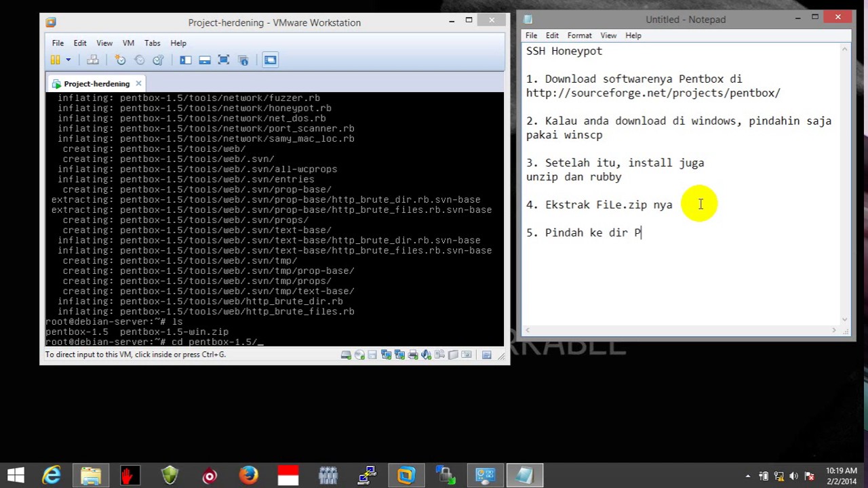Open the VMware File menu

(58, 43)
